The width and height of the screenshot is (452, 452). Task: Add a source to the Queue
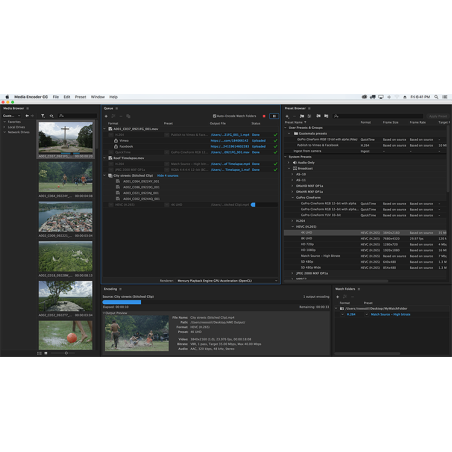point(106,116)
